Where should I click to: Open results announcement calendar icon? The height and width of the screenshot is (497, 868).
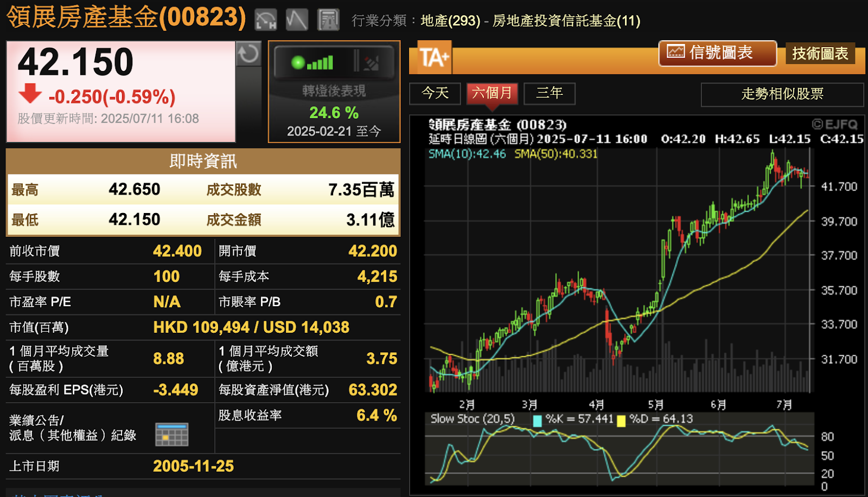[x=171, y=434]
